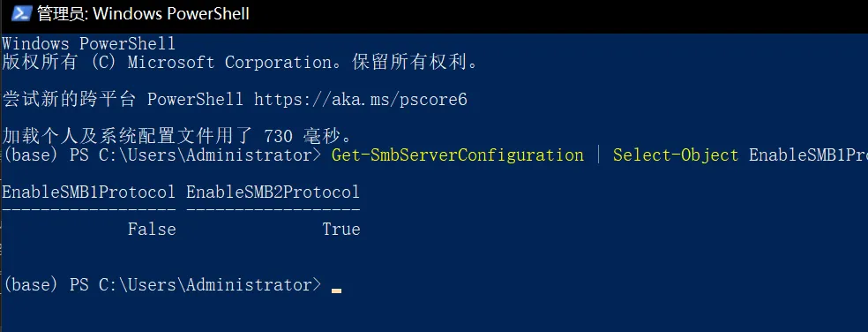
Task: Click the False value under EnableSMB1Protocol
Action: click(152, 229)
